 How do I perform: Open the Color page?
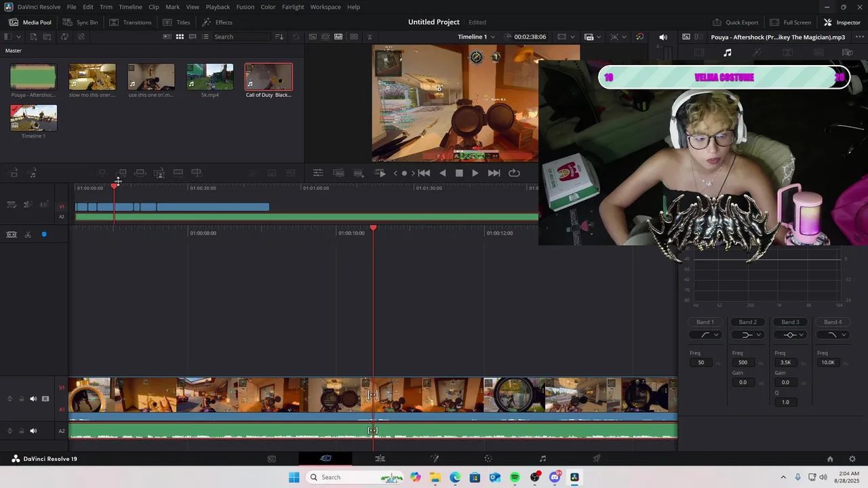click(488, 459)
